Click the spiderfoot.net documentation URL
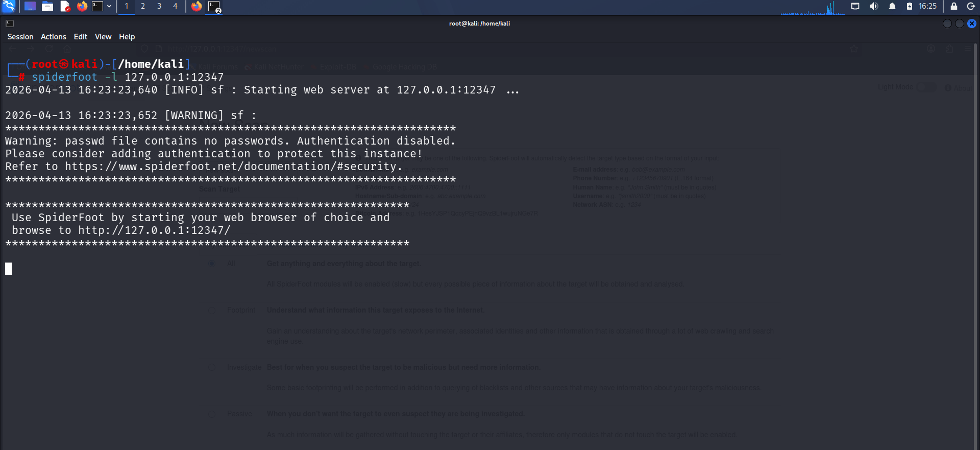Viewport: 980px width, 450px height. (x=230, y=167)
